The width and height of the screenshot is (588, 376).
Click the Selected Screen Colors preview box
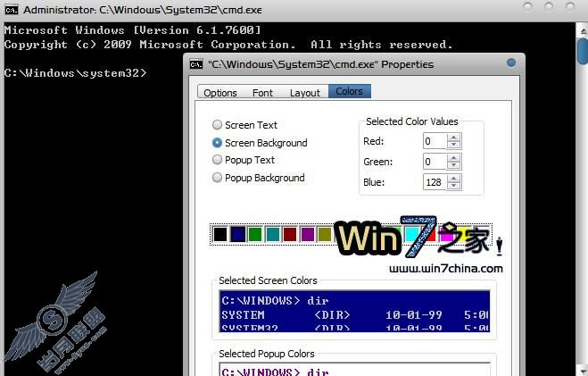coord(354,312)
